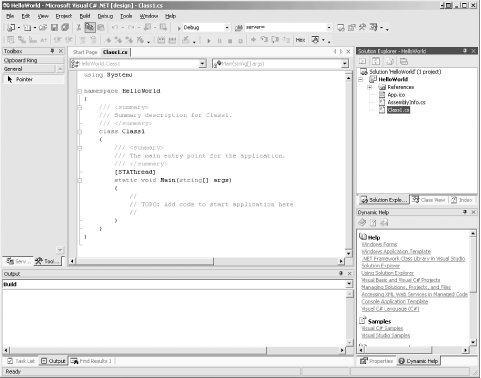481x378 pixels.
Task: Open the Find combo box dropdown arrow
Action: (x=329, y=28)
